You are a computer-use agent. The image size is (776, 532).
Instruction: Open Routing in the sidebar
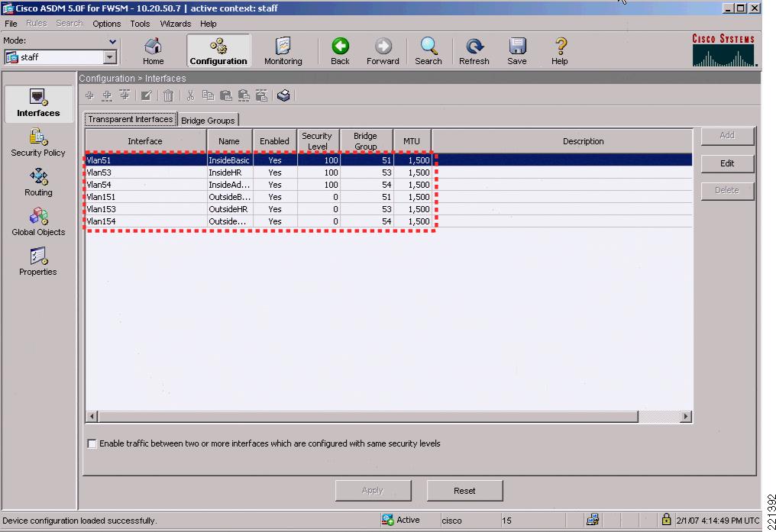(x=38, y=182)
